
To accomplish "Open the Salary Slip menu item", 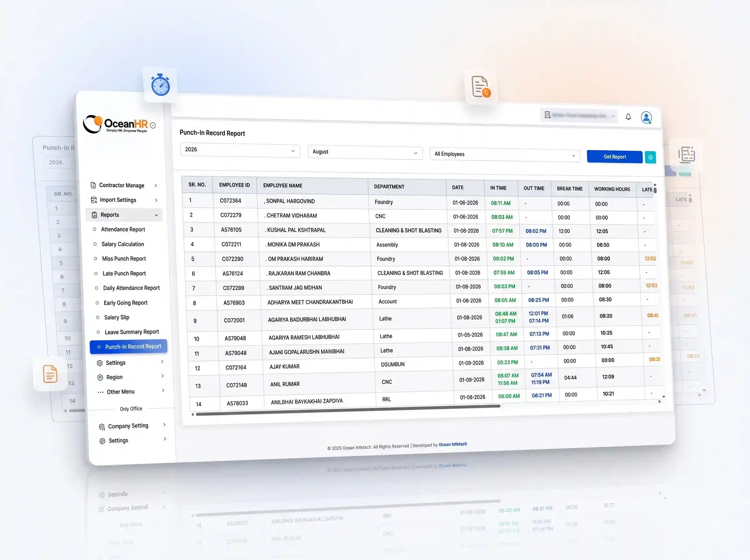I will point(117,317).
